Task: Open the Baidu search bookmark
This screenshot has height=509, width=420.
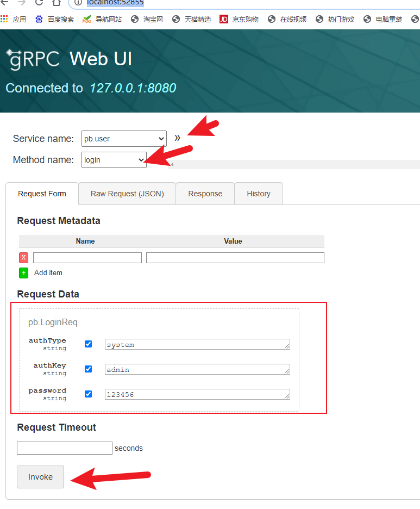Action: tap(54, 20)
